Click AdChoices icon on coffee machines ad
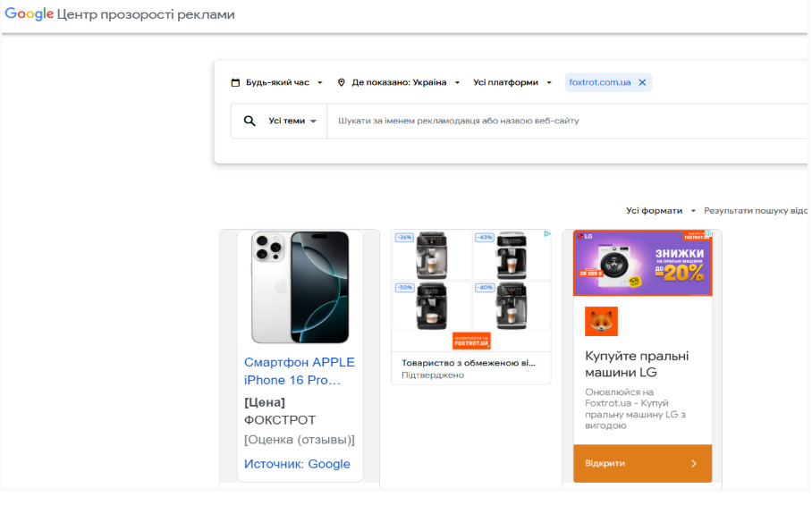The width and height of the screenshot is (812, 514). tap(547, 234)
